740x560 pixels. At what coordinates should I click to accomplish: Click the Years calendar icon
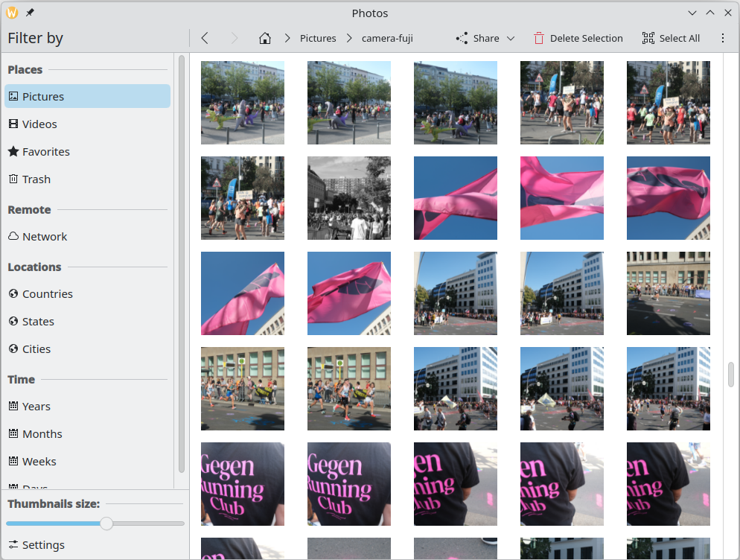coord(13,406)
